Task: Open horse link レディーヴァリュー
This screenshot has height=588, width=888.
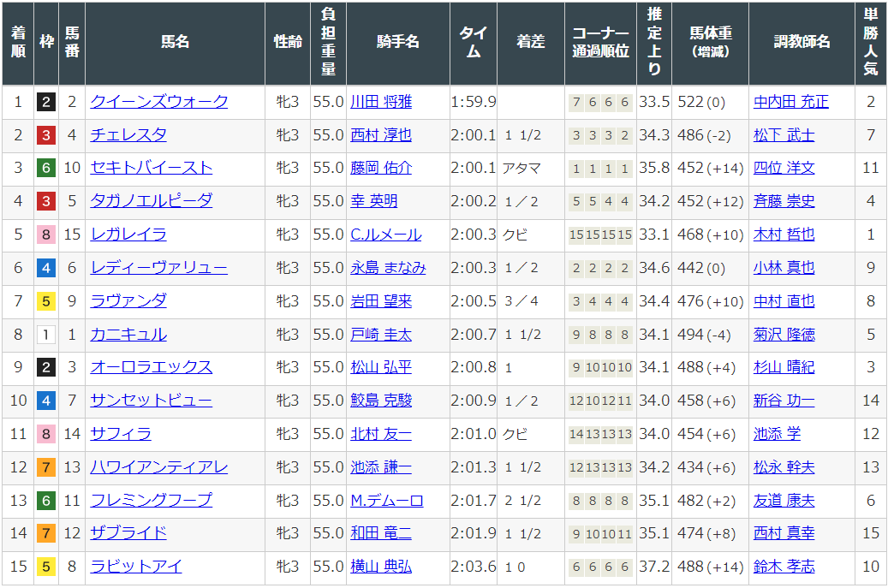Action: click(159, 268)
